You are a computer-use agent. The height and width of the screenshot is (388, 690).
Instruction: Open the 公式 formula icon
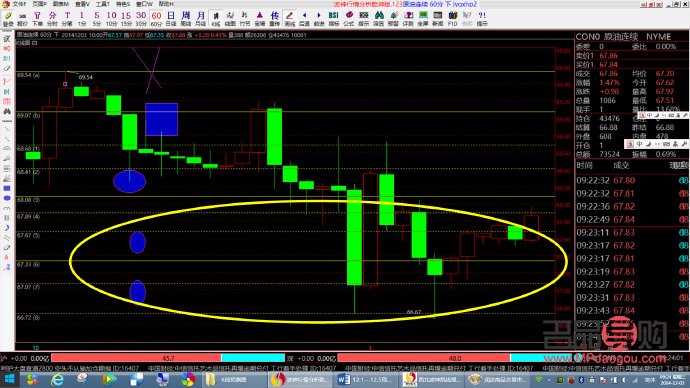pyautogui.click(x=349, y=18)
